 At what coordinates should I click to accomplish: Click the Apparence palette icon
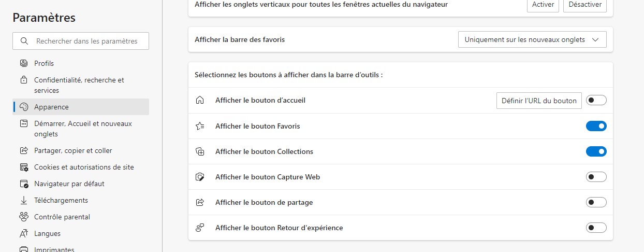coord(24,107)
